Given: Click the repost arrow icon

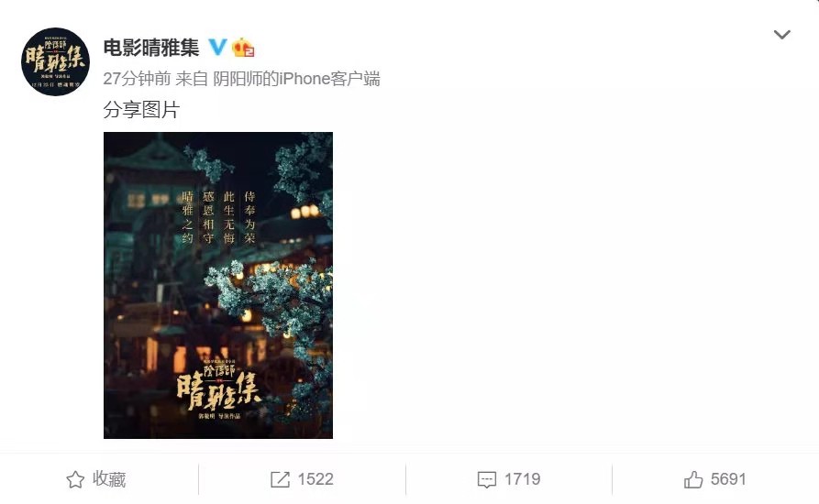Looking at the screenshot, I should (x=280, y=479).
